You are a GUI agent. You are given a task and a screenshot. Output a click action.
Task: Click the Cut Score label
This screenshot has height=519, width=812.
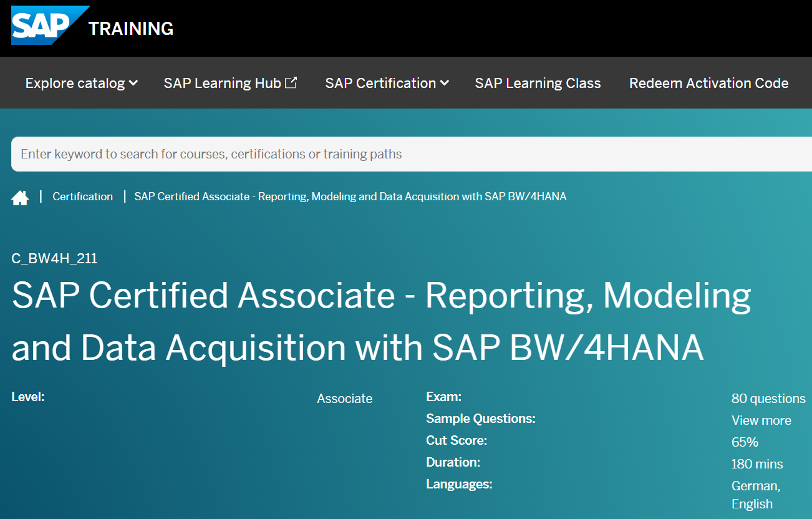[457, 440]
